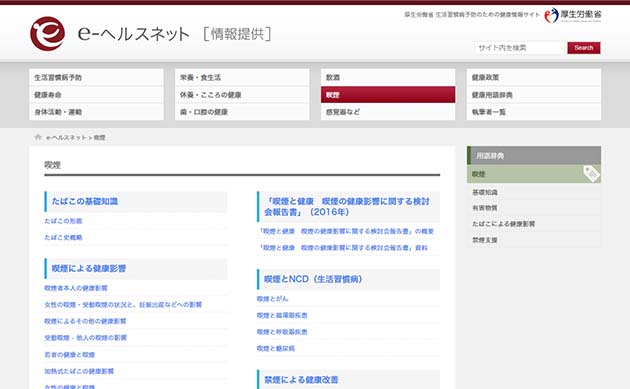Click the red Search button

pyautogui.click(x=584, y=48)
